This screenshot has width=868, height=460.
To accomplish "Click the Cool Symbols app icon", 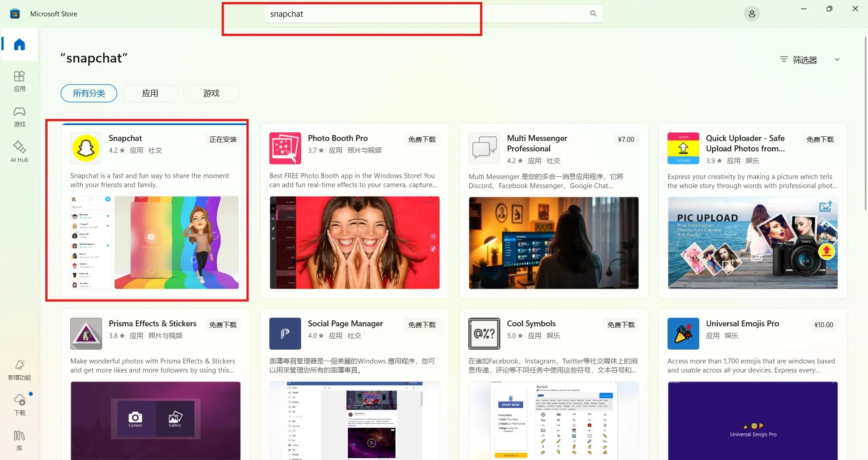I will click(484, 334).
